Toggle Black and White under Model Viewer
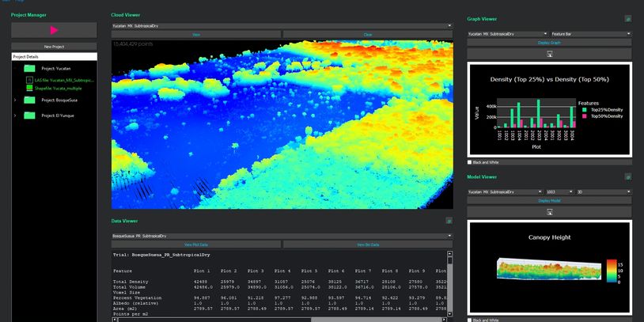This screenshot has height=322, width=644. 471,320
